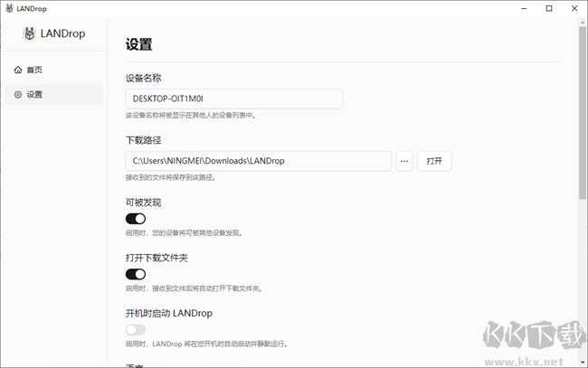588x368 pixels.
Task: Click the 下载路径 path input field
Action: (259, 161)
